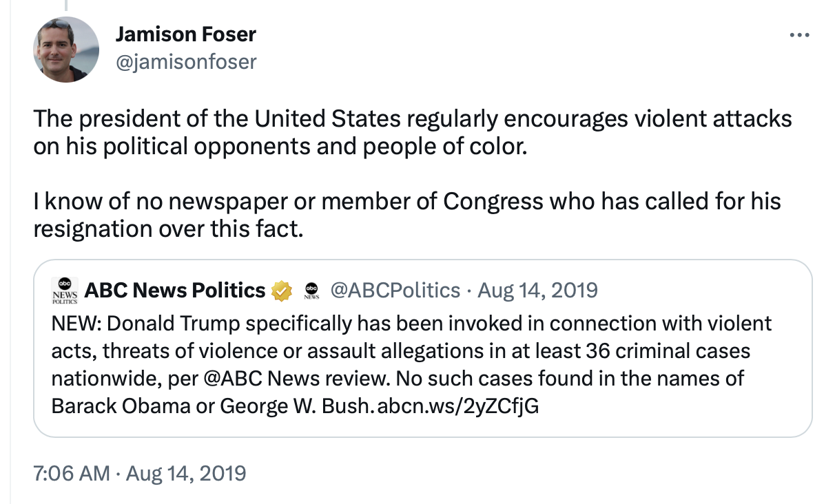Click the sentence beginning "I know of no newspaper"
Image resolution: width=835 pixels, height=504 pixels.
click(x=407, y=215)
